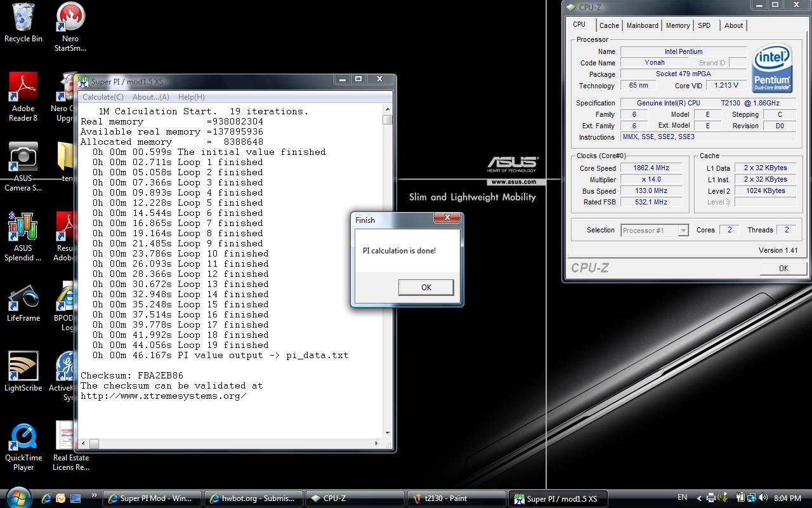Screen dimensions: 812x508
Task: Click the Core VID 1.213 V value
Action: (726, 85)
